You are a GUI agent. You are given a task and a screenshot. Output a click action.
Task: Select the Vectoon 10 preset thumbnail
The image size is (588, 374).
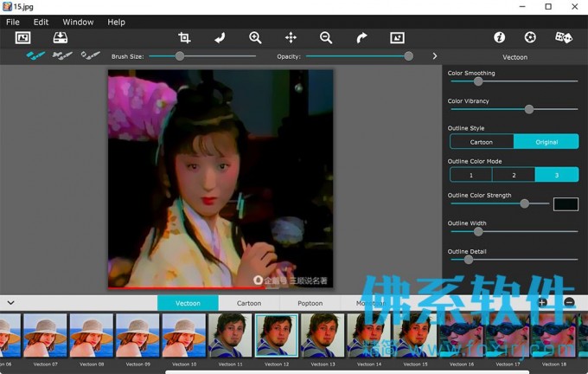[x=184, y=335]
